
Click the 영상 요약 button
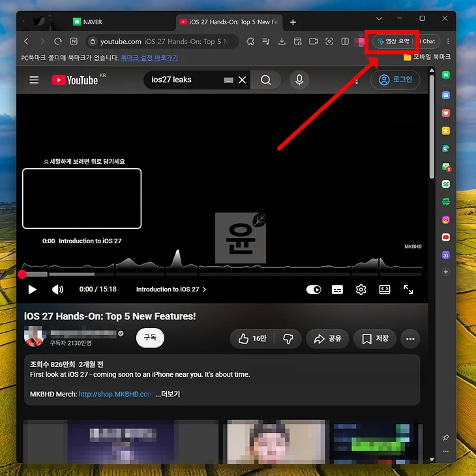[393, 41]
